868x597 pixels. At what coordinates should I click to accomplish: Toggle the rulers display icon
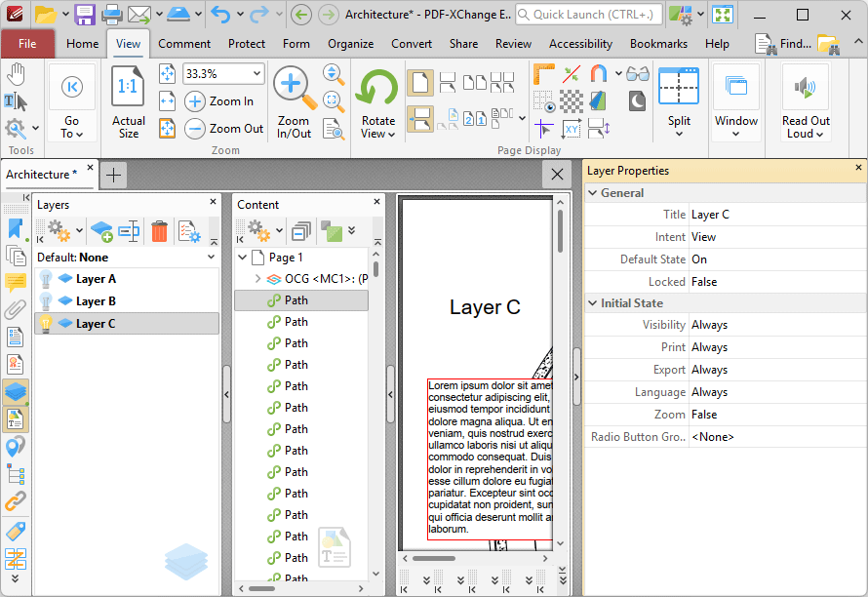pyautogui.click(x=543, y=74)
